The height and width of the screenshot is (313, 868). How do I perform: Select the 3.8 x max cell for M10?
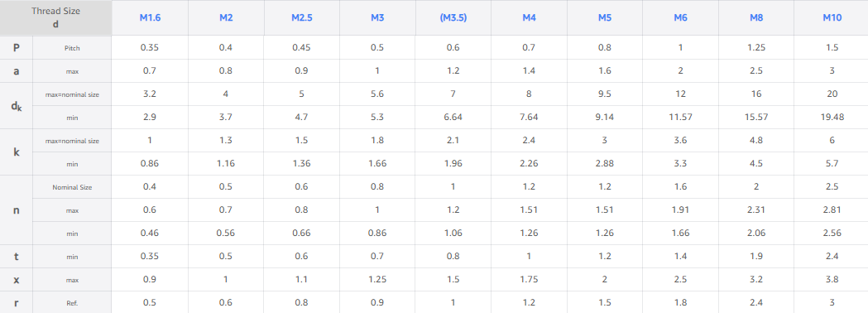832,280
